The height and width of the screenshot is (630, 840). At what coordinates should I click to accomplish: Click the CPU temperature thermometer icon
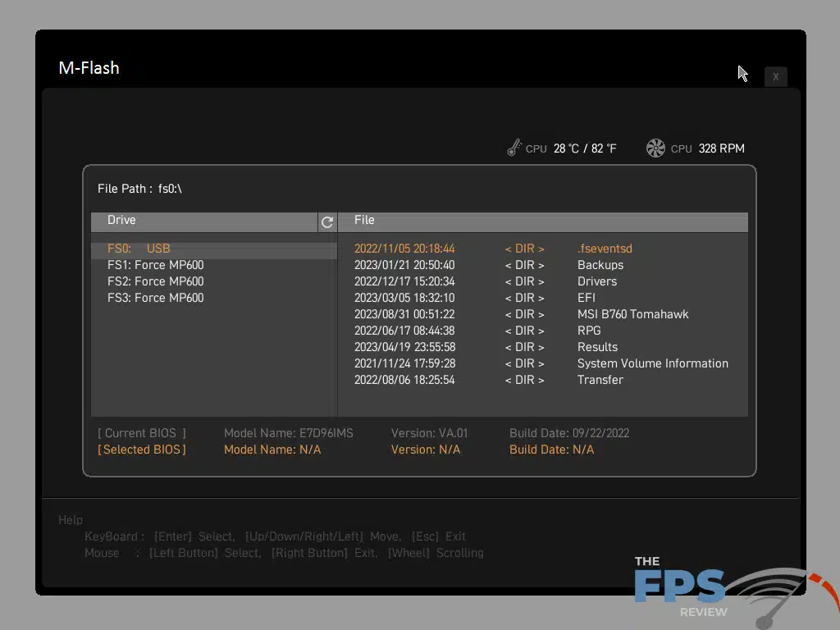[514, 148]
